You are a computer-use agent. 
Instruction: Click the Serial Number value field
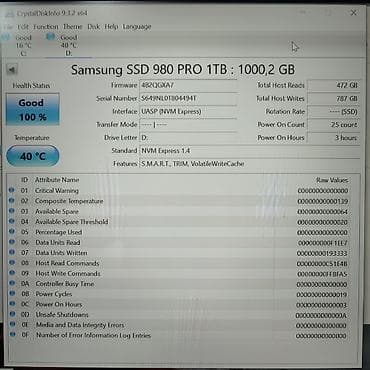click(188, 98)
